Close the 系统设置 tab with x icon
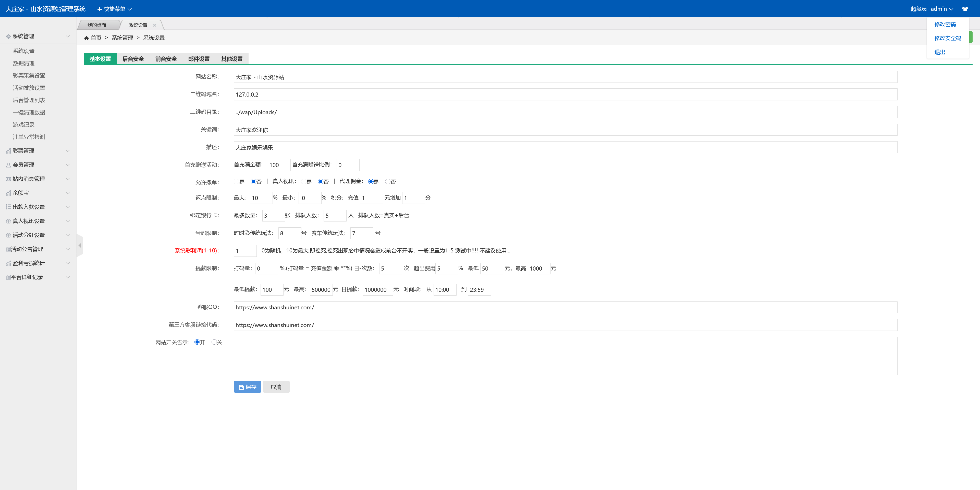This screenshot has width=980, height=490. (x=154, y=25)
